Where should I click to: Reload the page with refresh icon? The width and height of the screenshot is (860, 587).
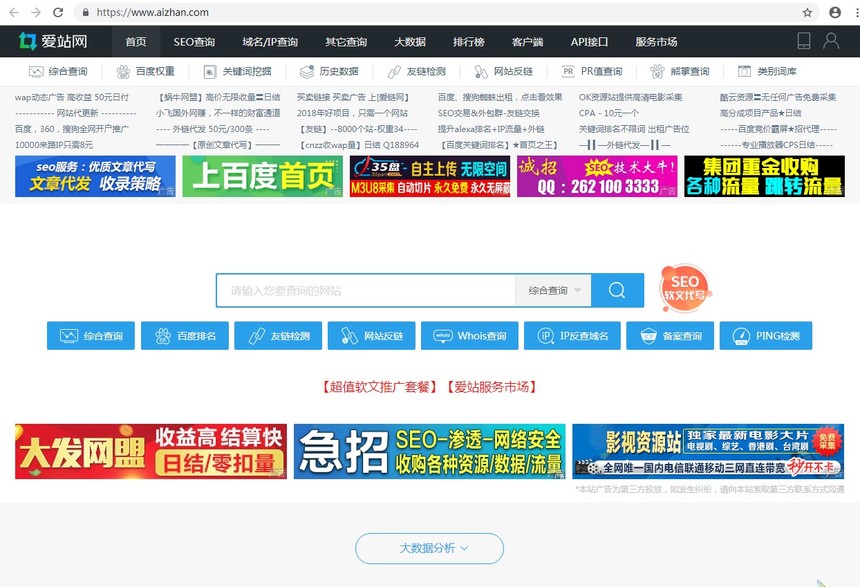click(x=58, y=12)
